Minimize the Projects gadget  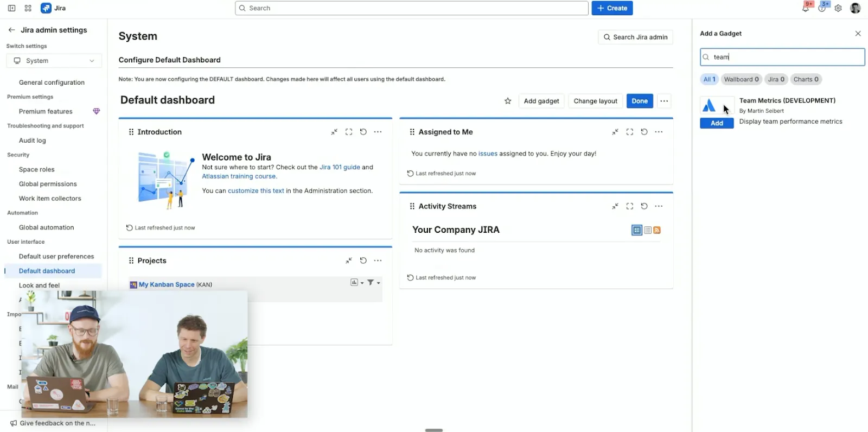coord(349,261)
